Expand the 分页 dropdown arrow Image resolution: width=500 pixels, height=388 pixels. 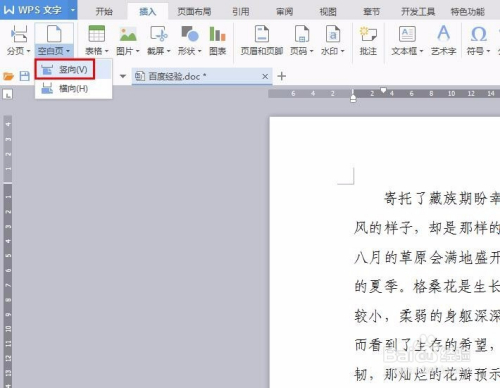coord(28,51)
